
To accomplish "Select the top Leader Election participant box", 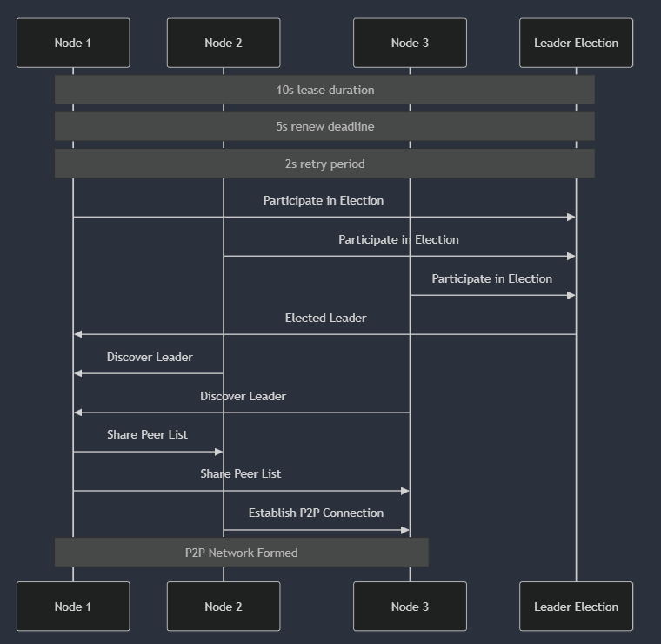I will [576, 43].
